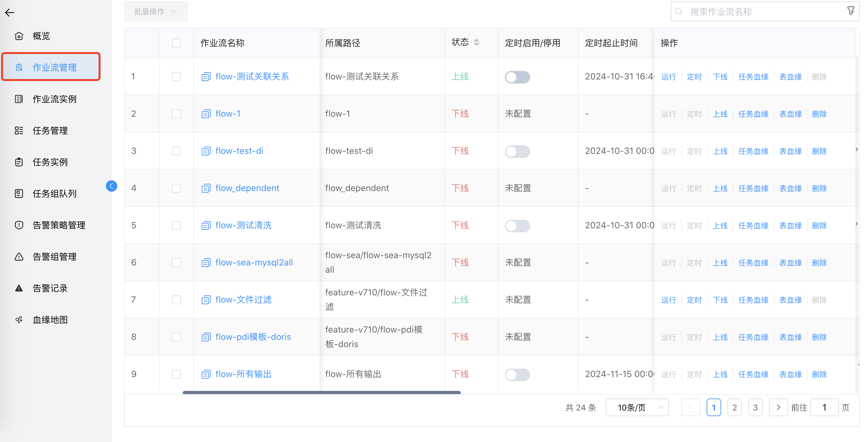Enable the schedule toggle for flow-测试关联关系
868x442 pixels.
518,77
